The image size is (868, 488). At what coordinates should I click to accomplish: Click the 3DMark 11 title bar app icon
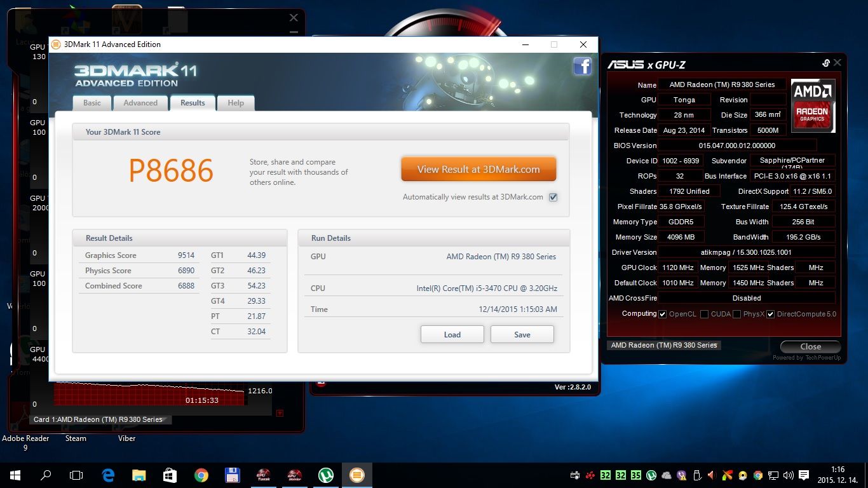tap(56, 44)
